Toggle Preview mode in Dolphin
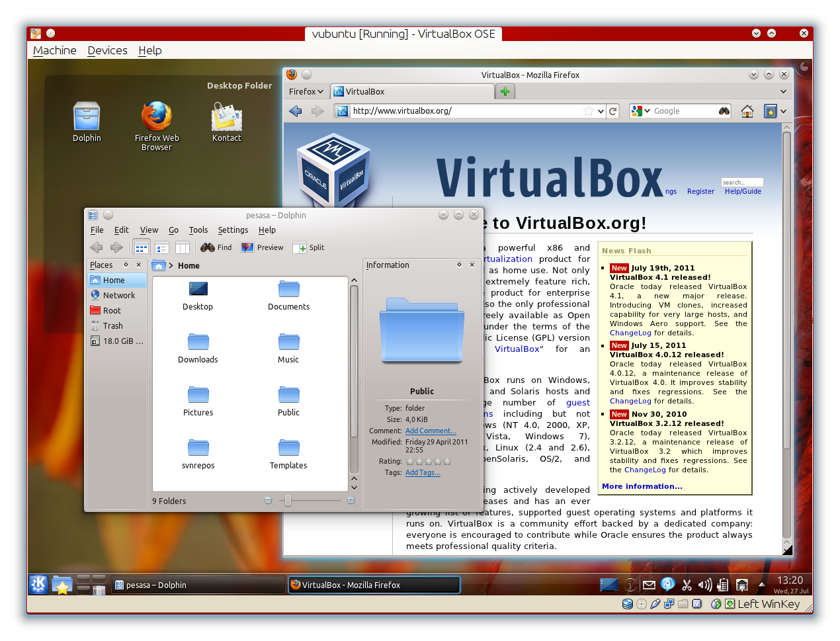The image size is (840, 641). (x=262, y=247)
